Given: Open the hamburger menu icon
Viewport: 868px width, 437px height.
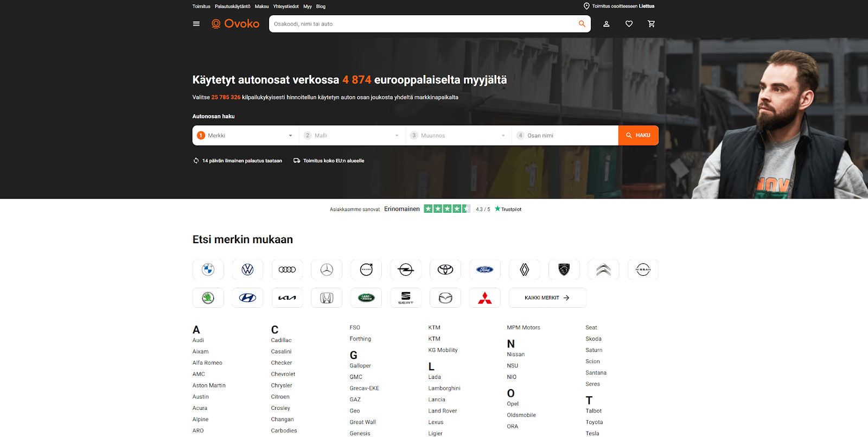Looking at the screenshot, I should [196, 24].
